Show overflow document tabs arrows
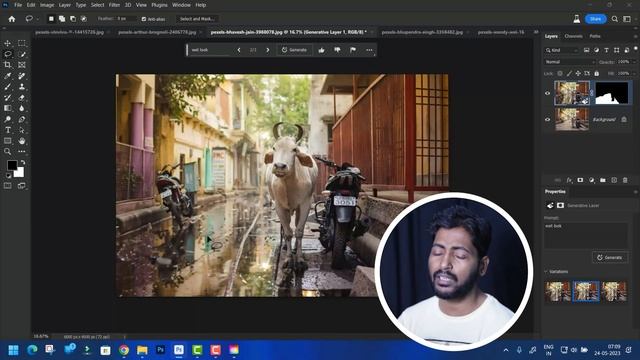640x360 pixels. (x=536, y=32)
